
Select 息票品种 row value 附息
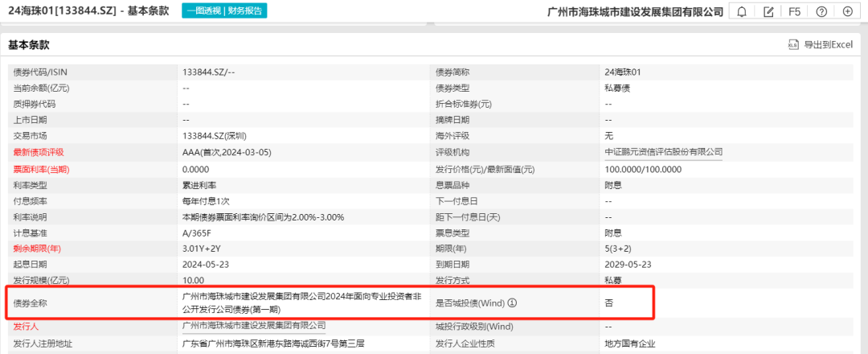tap(613, 185)
